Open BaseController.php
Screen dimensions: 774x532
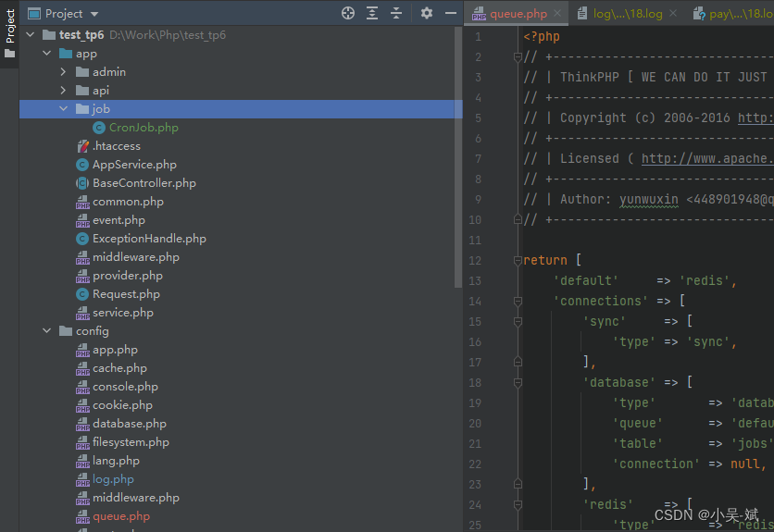click(x=144, y=183)
